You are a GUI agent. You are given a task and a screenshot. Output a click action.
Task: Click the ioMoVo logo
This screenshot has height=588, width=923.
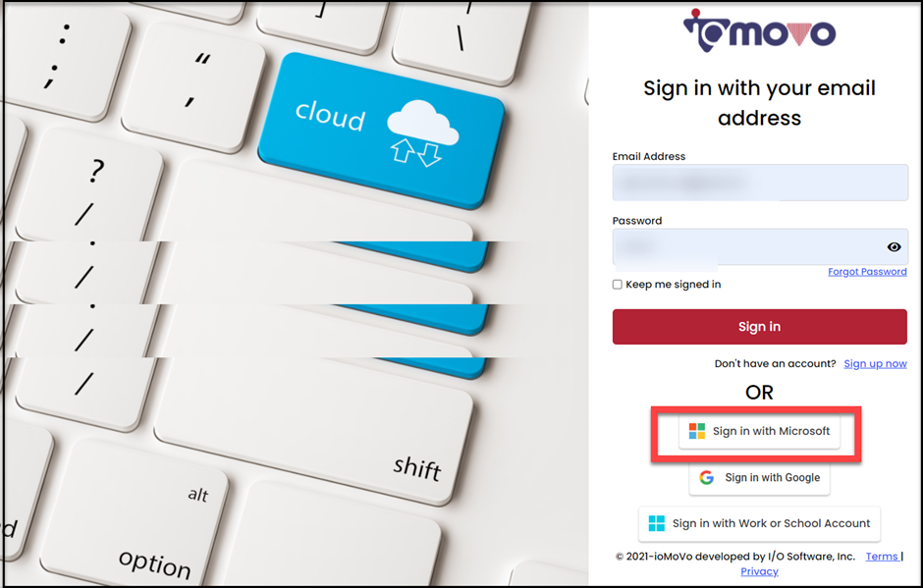tap(759, 30)
